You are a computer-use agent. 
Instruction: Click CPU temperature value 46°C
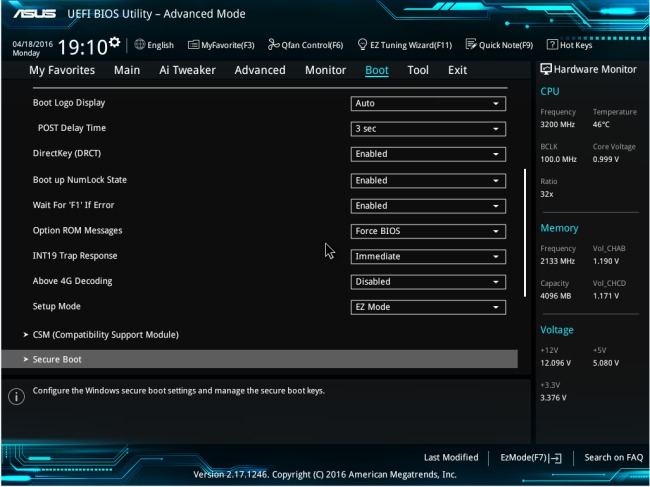601,124
